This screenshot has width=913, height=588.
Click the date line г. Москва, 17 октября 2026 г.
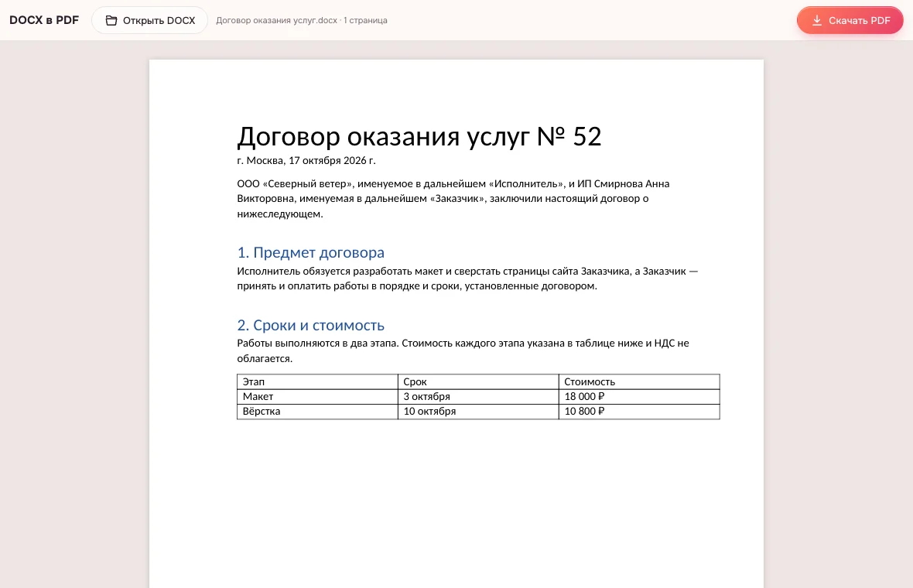tap(306, 160)
